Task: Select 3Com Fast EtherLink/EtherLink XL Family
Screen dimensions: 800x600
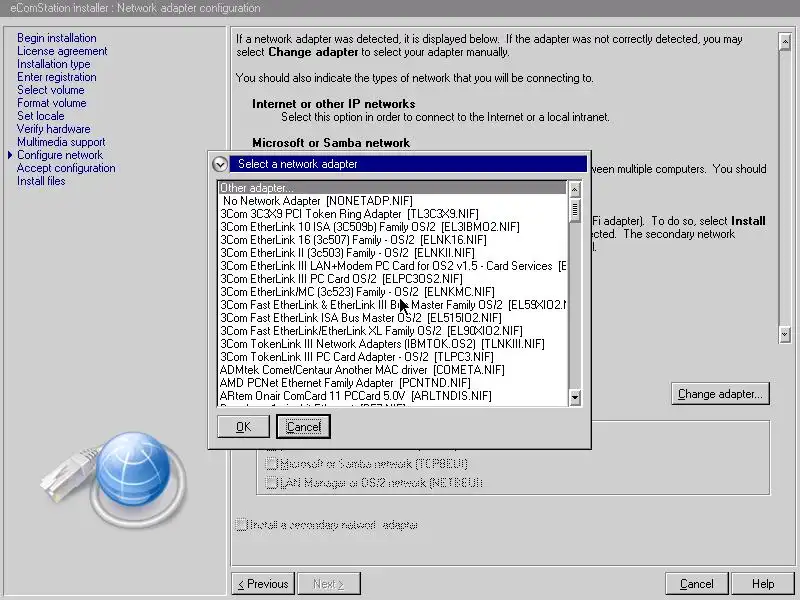Action: [392, 331]
